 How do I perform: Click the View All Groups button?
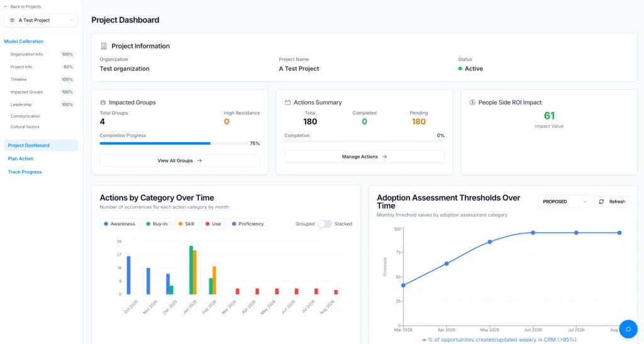179,160
